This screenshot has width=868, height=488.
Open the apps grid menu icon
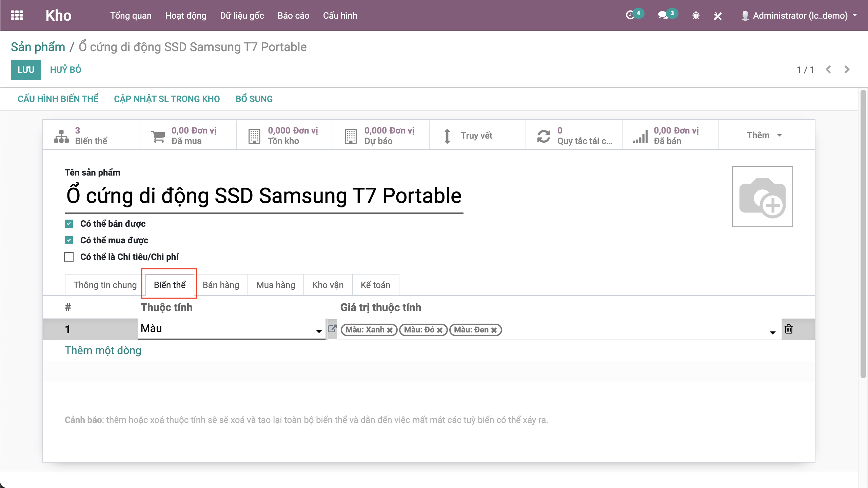[x=17, y=16]
